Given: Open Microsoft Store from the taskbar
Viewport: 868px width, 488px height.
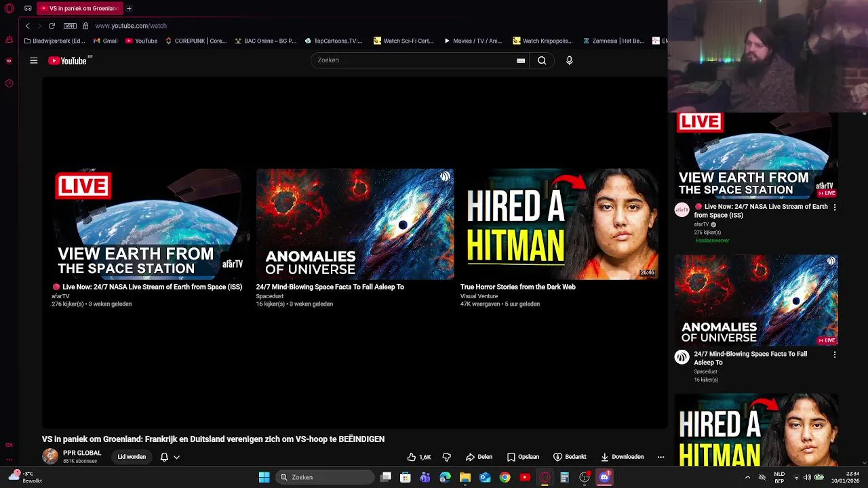Looking at the screenshot, I should pyautogui.click(x=405, y=477).
